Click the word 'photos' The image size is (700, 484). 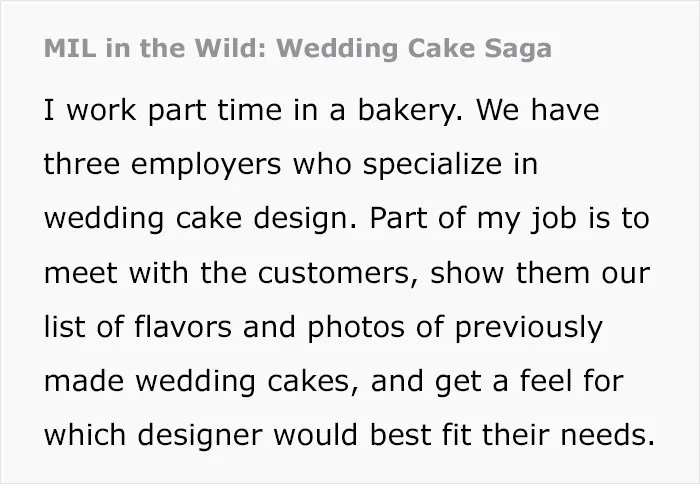click(x=356, y=327)
